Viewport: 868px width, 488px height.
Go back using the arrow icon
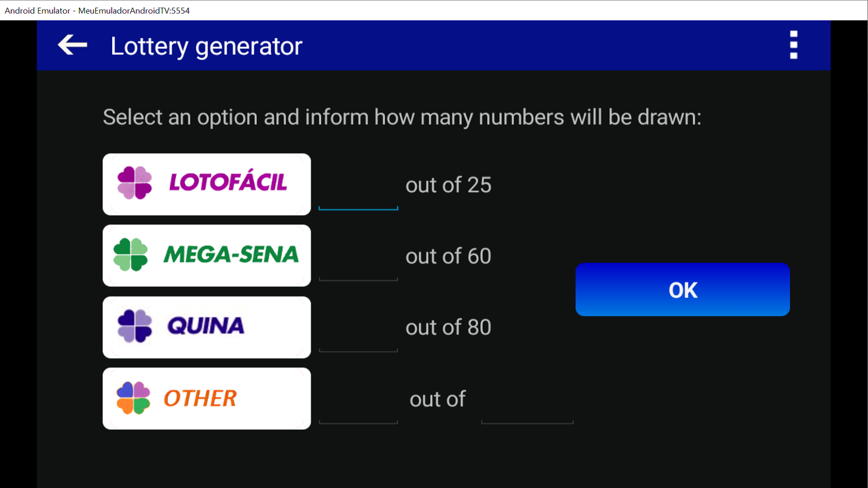[x=72, y=45]
